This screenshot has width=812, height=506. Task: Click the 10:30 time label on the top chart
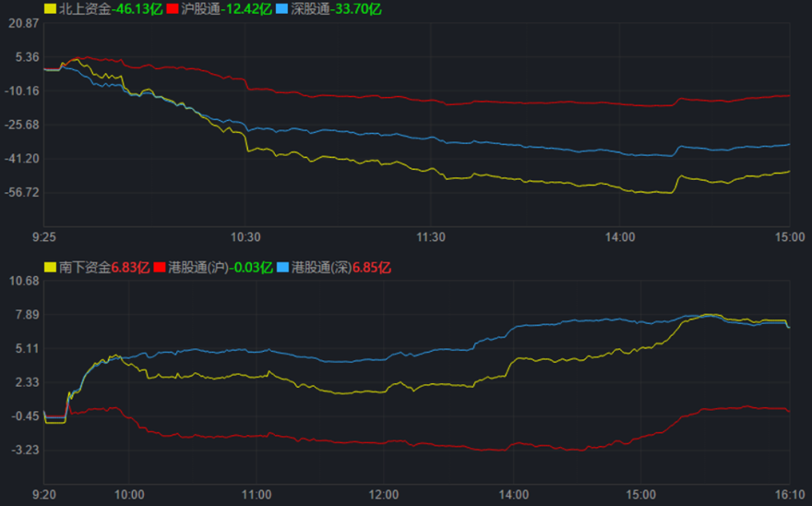pyautogui.click(x=245, y=236)
